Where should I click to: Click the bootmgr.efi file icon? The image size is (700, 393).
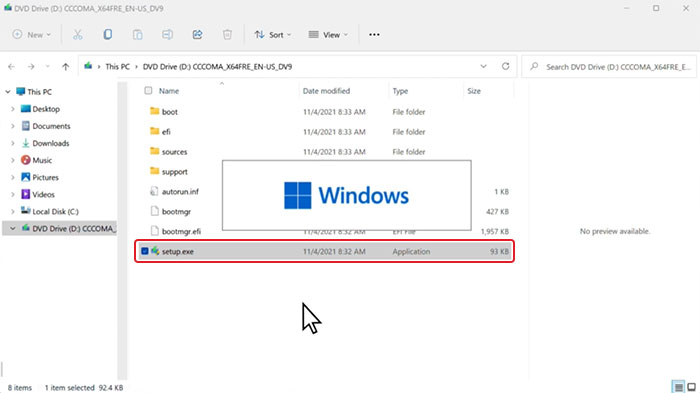[x=154, y=231]
